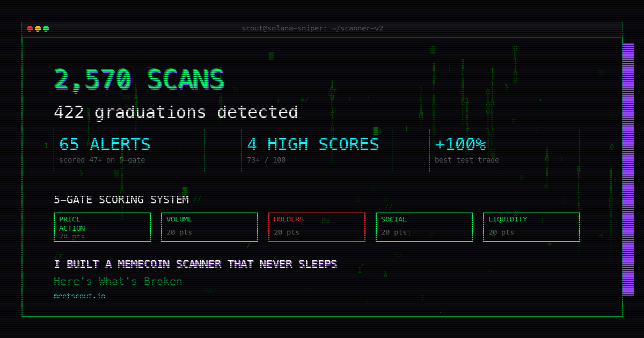Image resolution: width=644 pixels, height=338 pixels.
Task: Select the highlighted HOLDERS gate card
Action: tap(317, 226)
